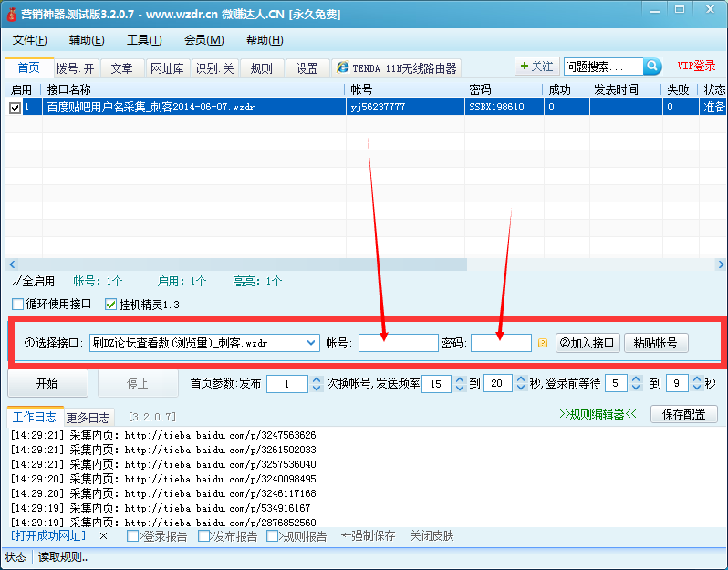
Task: Open the 文件(F) menu
Action: click(30, 40)
